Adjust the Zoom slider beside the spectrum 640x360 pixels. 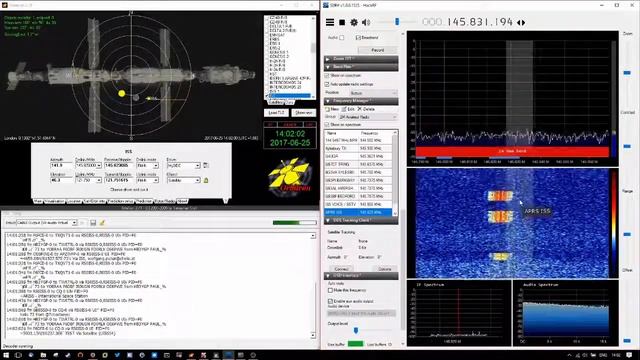627,73
